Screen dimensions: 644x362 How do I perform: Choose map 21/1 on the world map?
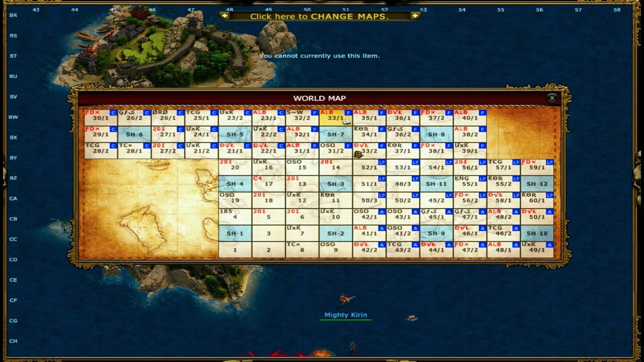pyautogui.click(x=235, y=151)
